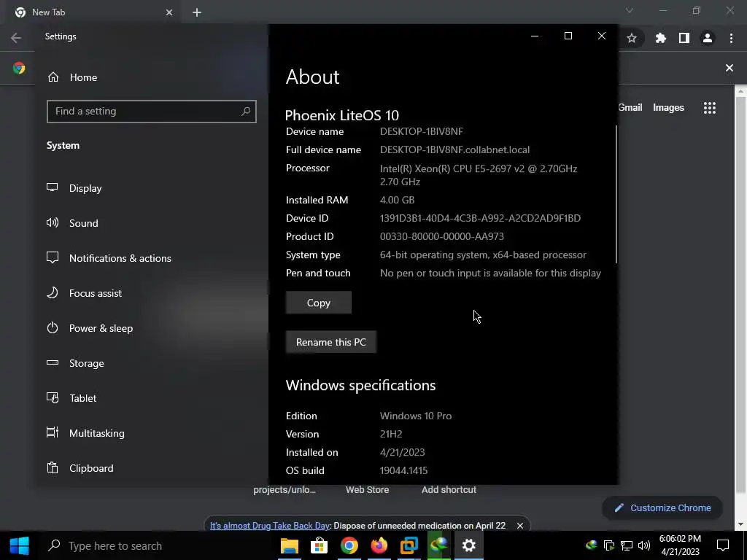Click volume speaker icon in tray
The width and height of the screenshot is (747, 560).
pyautogui.click(x=644, y=545)
